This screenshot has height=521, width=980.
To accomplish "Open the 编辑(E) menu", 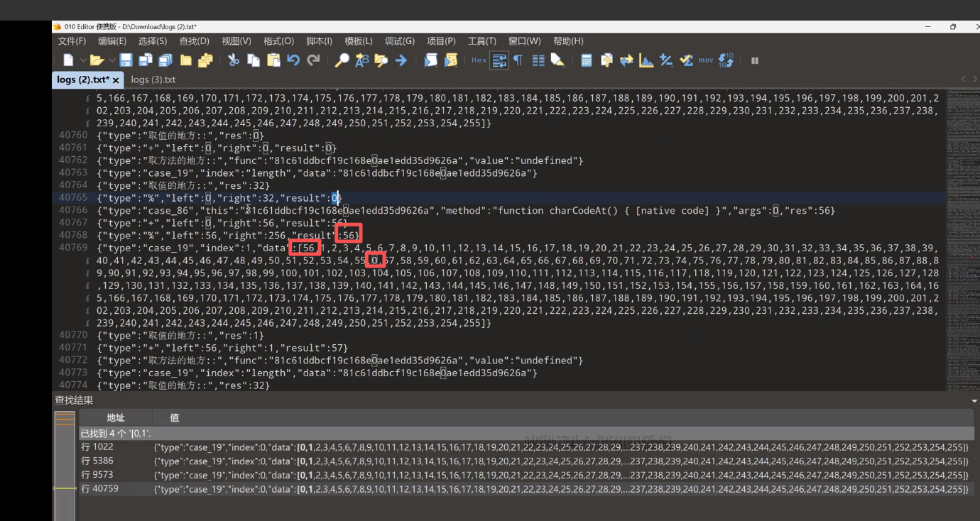I will [x=112, y=41].
